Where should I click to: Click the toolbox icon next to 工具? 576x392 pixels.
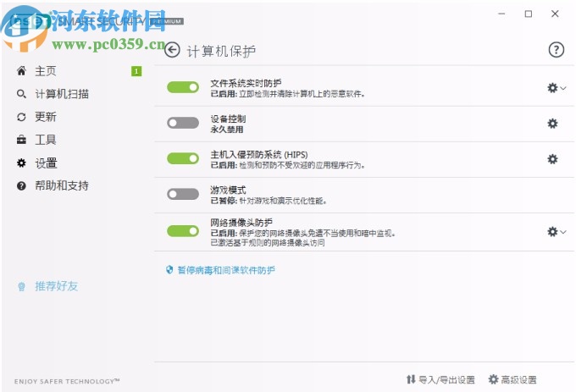(21, 140)
